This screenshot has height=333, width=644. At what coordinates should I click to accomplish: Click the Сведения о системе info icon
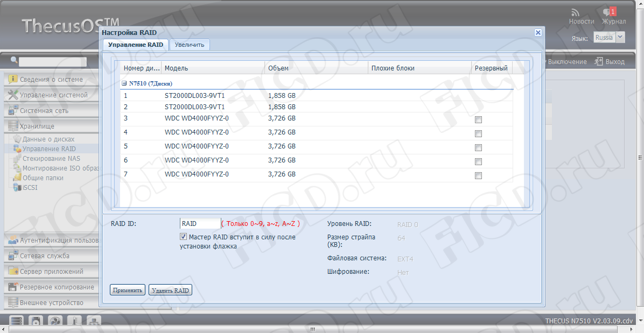coord(13,79)
